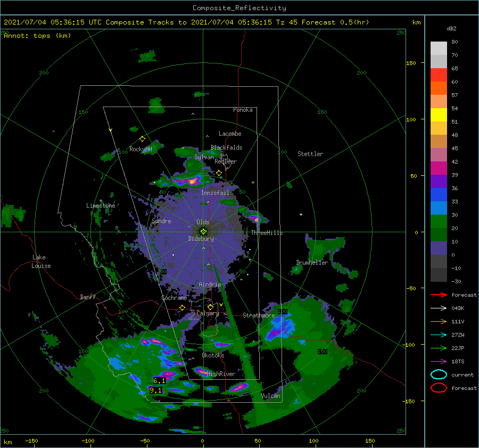Click the royal blue legend swatch

[x=439, y=194]
